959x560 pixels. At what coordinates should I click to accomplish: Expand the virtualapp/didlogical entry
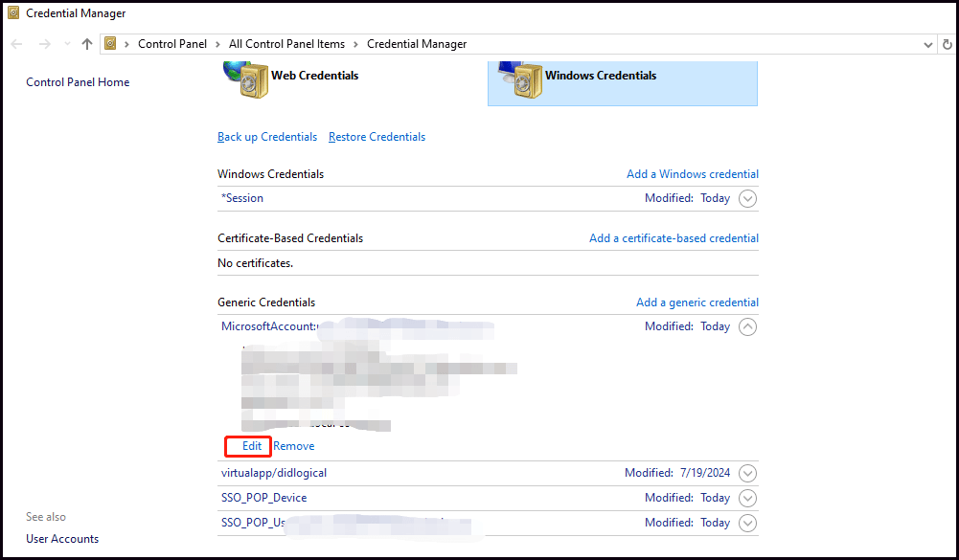pos(747,473)
